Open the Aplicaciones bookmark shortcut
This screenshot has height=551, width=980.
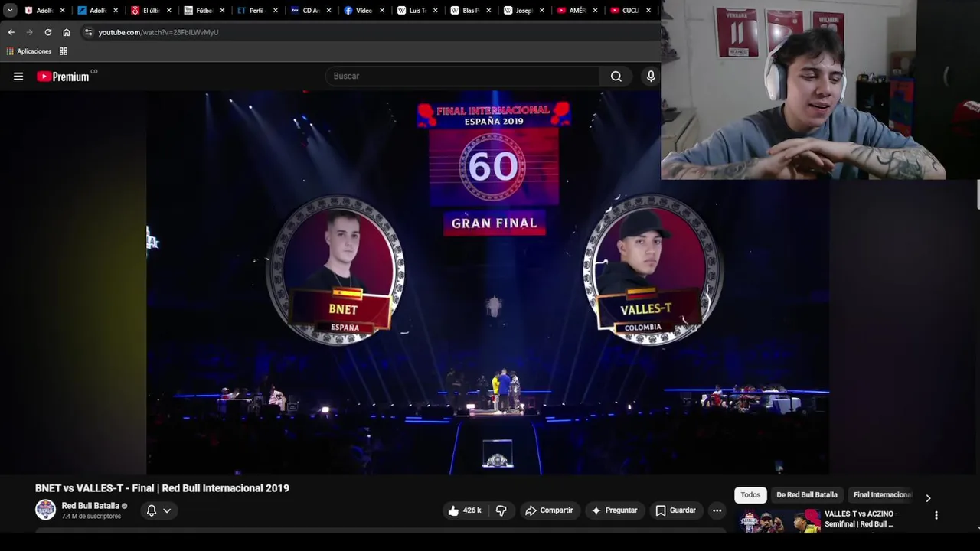(x=29, y=51)
